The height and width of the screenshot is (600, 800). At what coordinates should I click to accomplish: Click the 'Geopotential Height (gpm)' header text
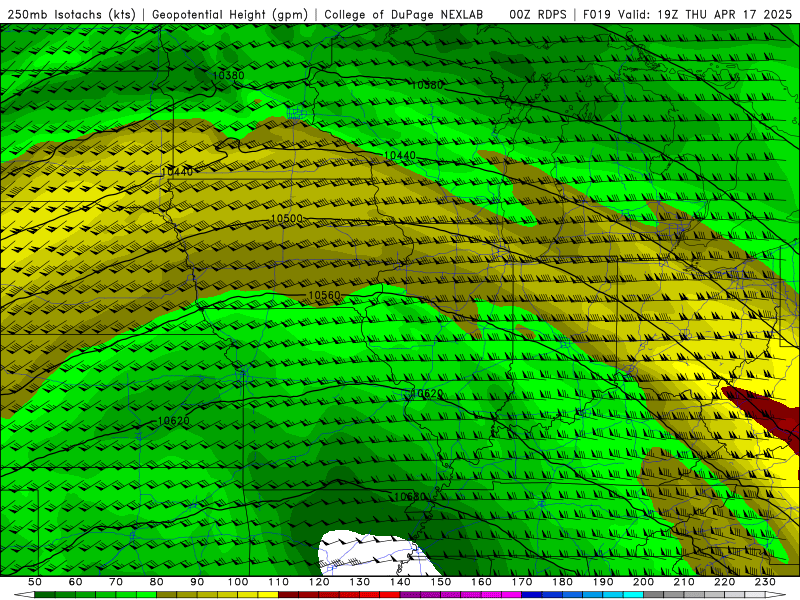coord(230,15)
